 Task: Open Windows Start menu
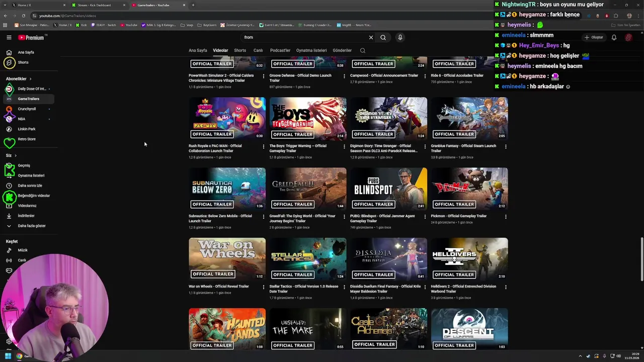point(8,356)
